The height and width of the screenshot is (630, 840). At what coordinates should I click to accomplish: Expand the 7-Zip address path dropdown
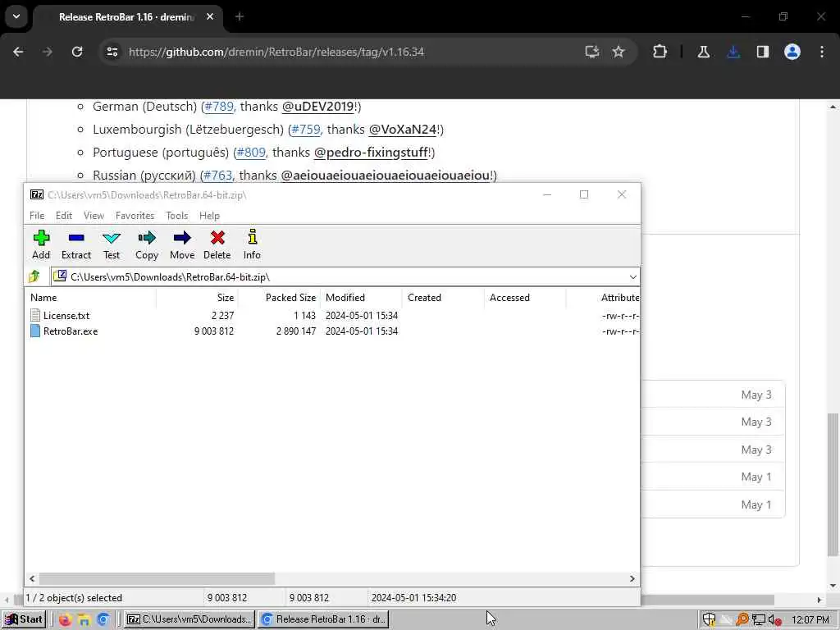pos(632,277)
